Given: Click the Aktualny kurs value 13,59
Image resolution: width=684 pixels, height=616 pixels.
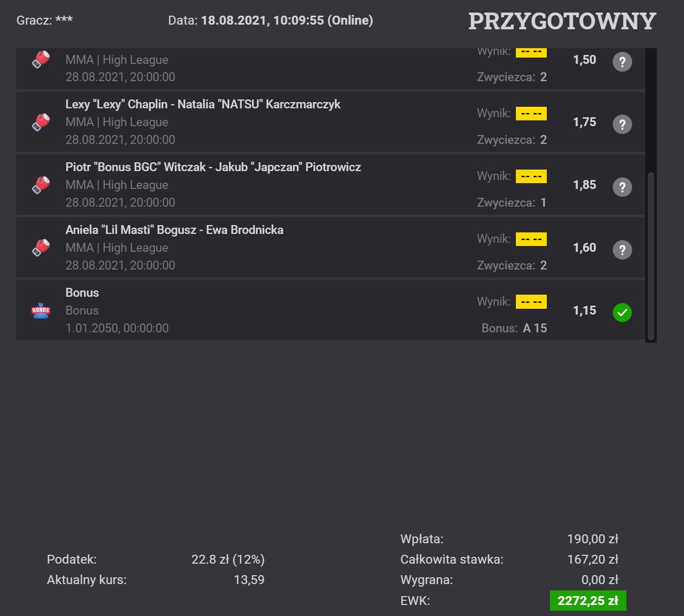Looking at the screenshot, I should coord(249,580).
